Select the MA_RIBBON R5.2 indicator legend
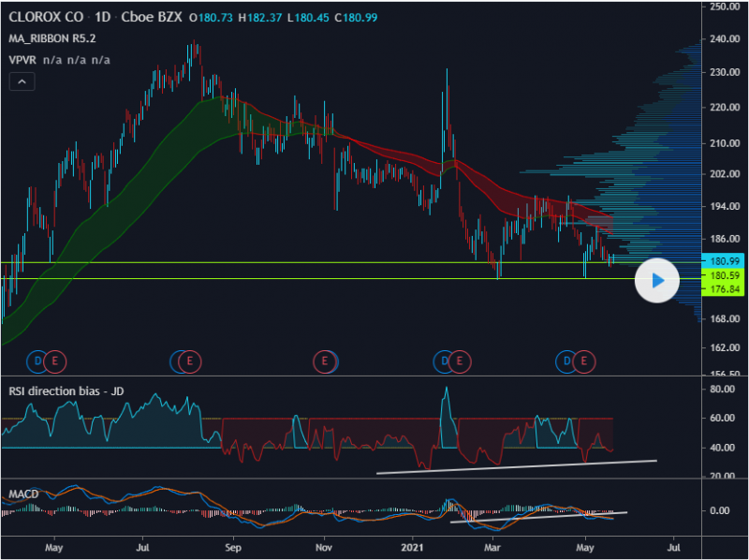The width and height of the screenshot is (749, 560). pyautogui.click(x=51, y=38)
